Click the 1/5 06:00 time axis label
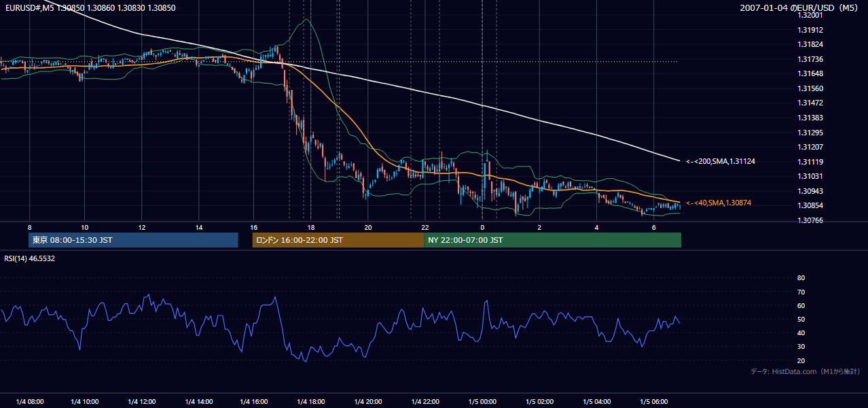The height and width of the screenshot is (408, 868). [653, 402]
